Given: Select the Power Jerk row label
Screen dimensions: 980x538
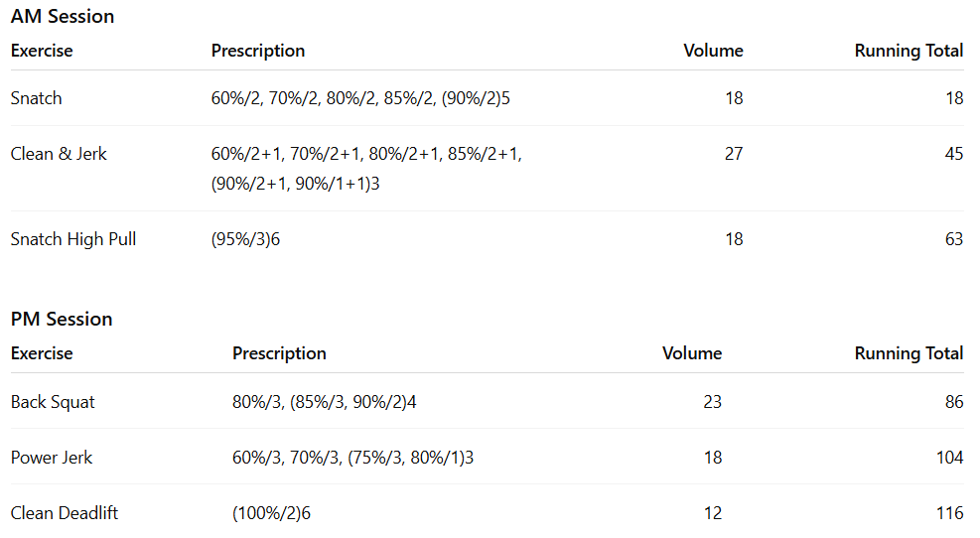Looking at the screenshot, I should click(53, 458).
